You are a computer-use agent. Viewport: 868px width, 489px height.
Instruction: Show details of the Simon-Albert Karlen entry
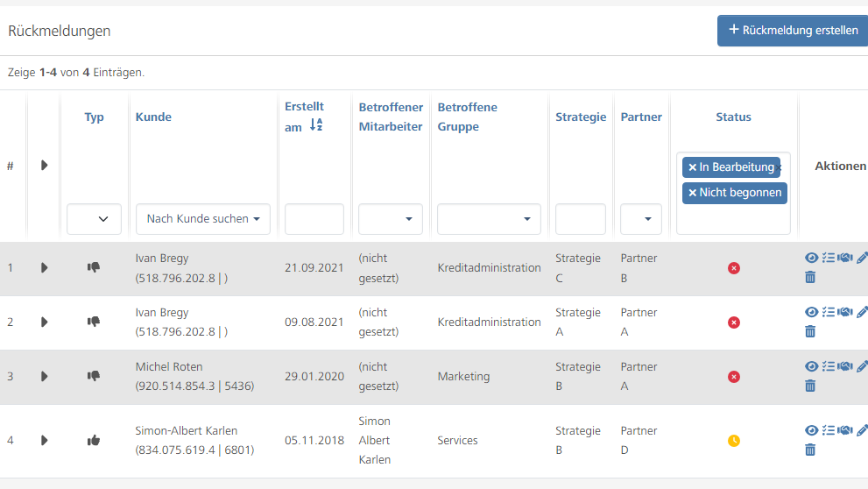pos(811,430)
